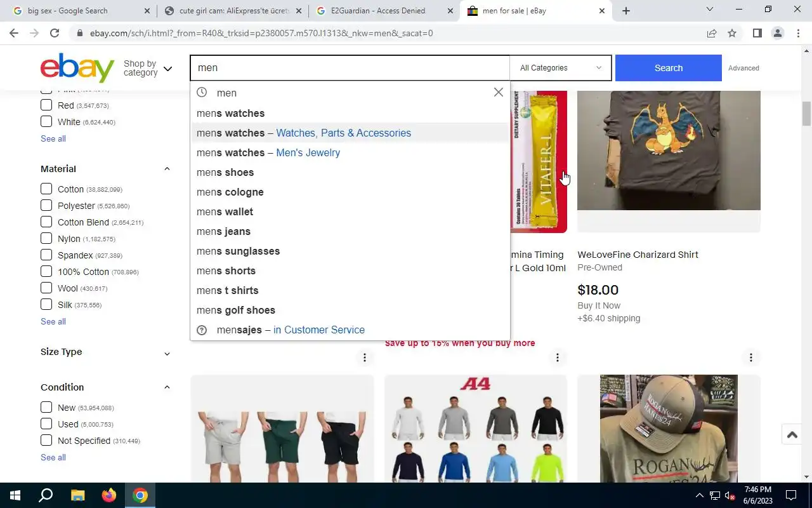The width and height of the screenshot is (812, 508).
Task: Open the eBay logo home link
Action: coord(77,68)
